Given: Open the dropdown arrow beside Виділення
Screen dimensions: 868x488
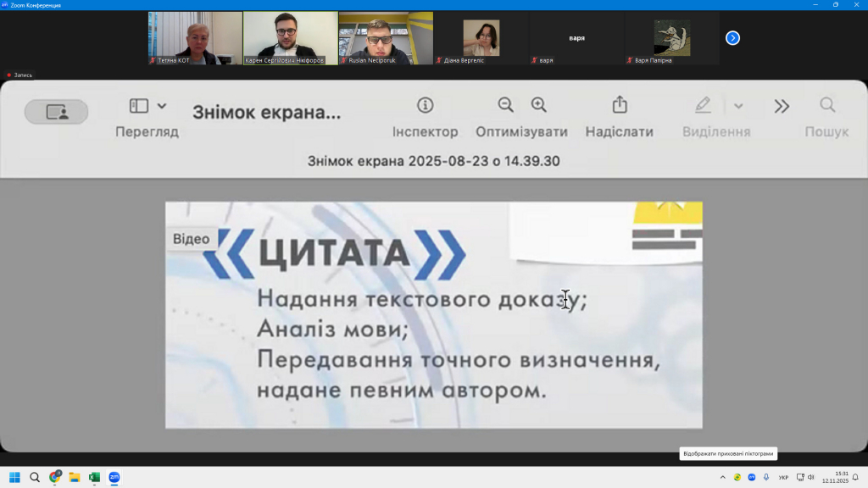Looking at the screenshot, I should click(x=738, y=106).
